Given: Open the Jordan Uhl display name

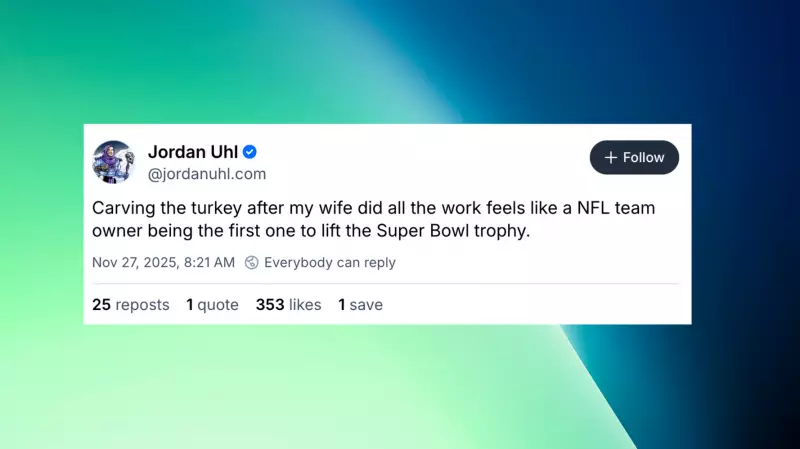Looking at the screenshot, I should [193, 152].
